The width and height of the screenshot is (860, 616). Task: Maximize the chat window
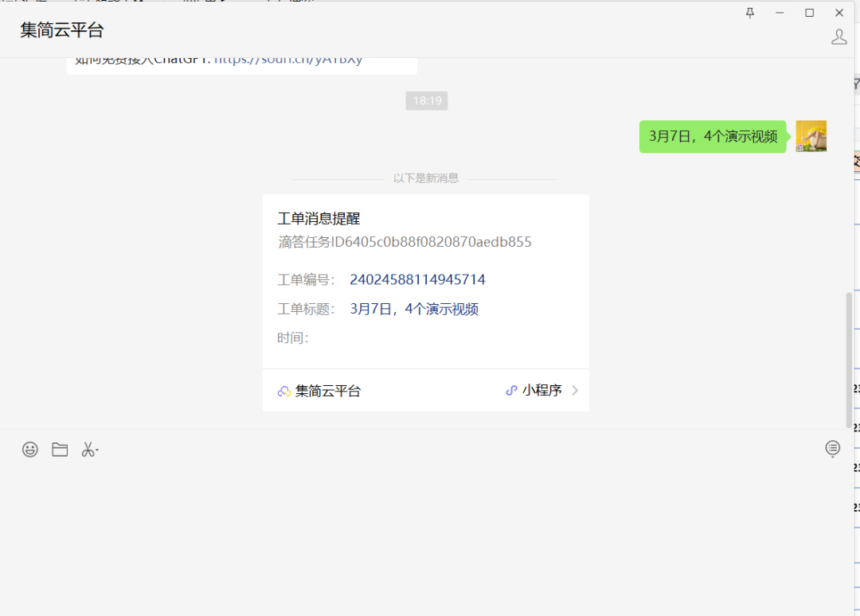click(810, 13)
